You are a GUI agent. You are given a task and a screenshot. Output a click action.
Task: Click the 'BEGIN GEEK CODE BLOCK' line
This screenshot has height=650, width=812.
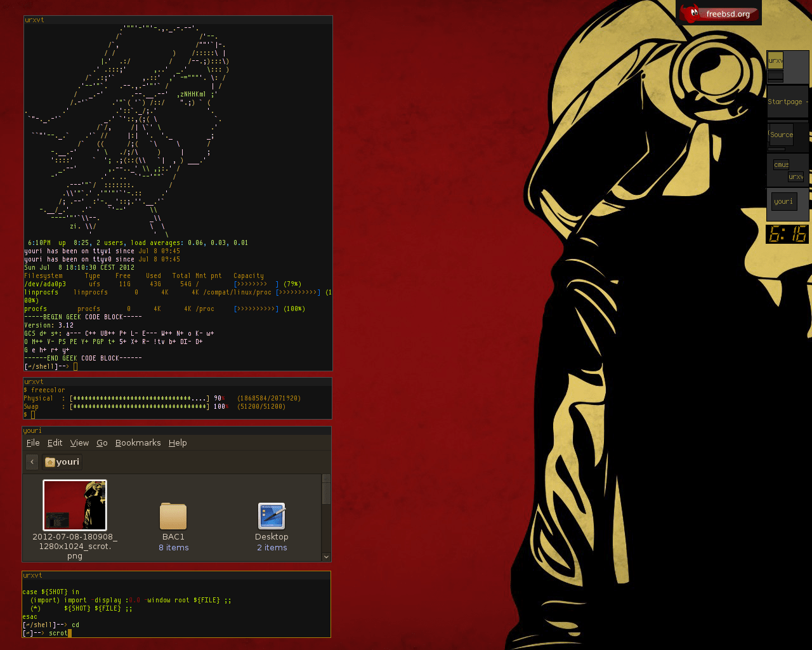pyautogui.click(x=83, y=317)
